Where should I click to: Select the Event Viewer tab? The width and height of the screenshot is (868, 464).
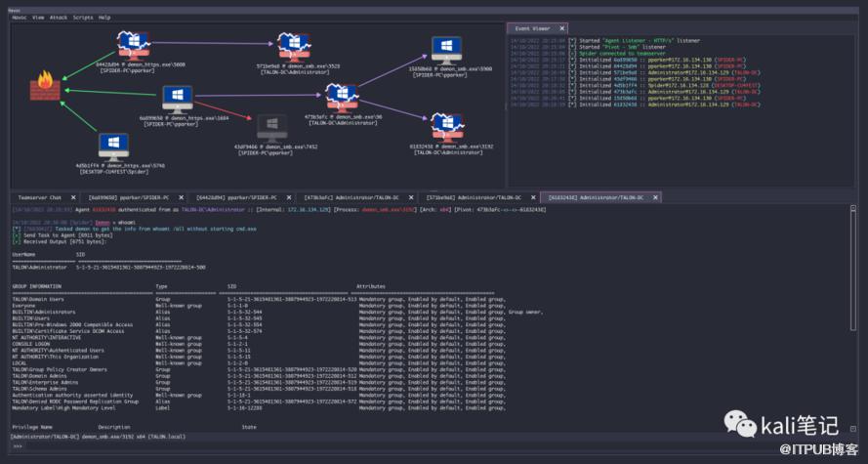(528, 28)
